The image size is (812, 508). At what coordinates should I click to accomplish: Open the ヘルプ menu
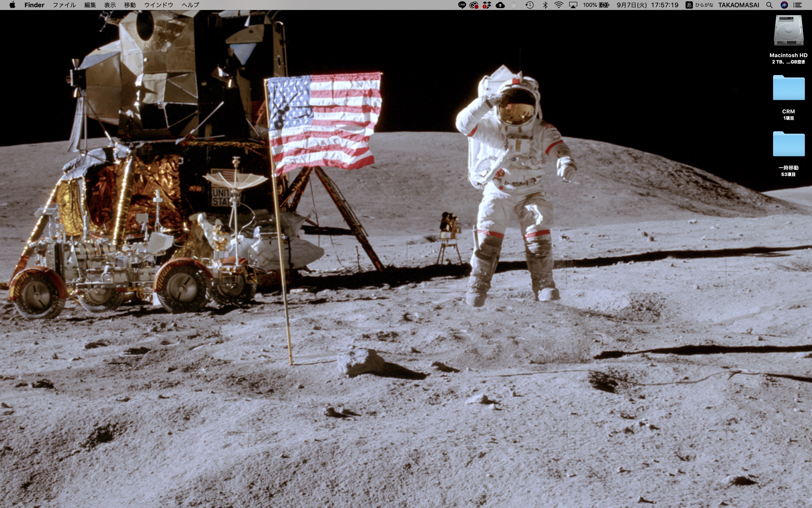pyautogui.click(x=190, y=5)
